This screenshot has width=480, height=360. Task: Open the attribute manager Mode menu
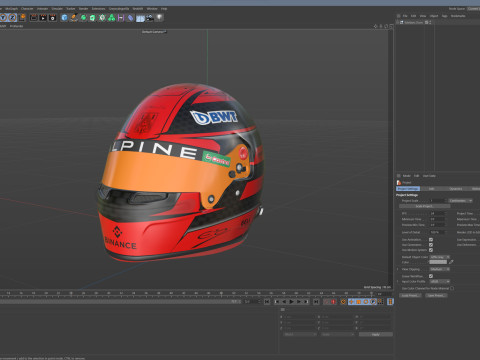pos(407,176)
